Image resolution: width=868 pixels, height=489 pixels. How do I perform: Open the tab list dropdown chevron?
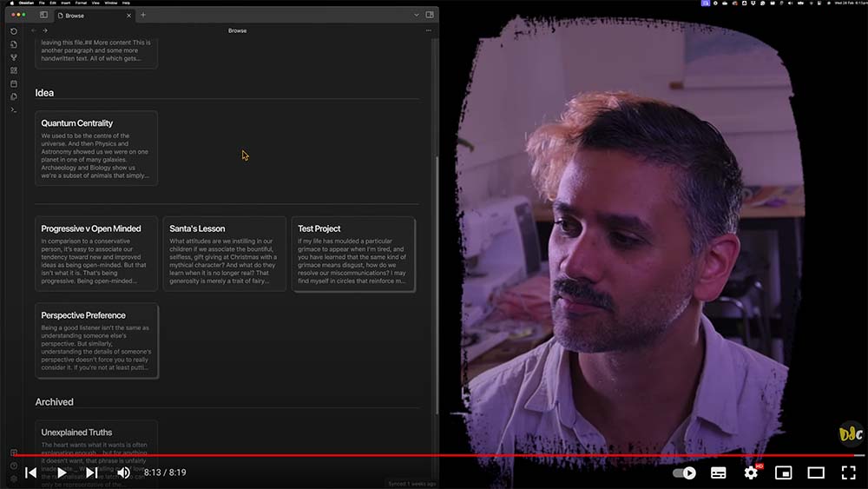[x=417, y=15]
